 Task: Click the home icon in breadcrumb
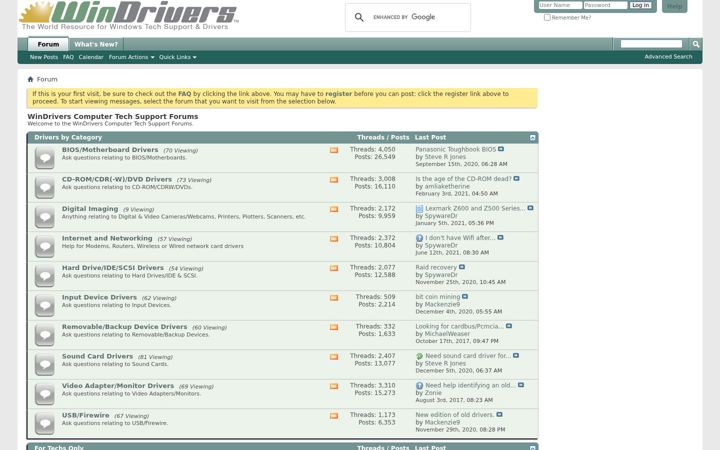coord(30,79)
